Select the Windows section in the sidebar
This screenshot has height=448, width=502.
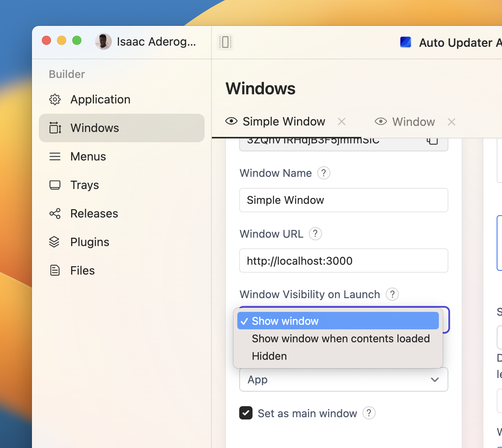[x=94, y=128]
